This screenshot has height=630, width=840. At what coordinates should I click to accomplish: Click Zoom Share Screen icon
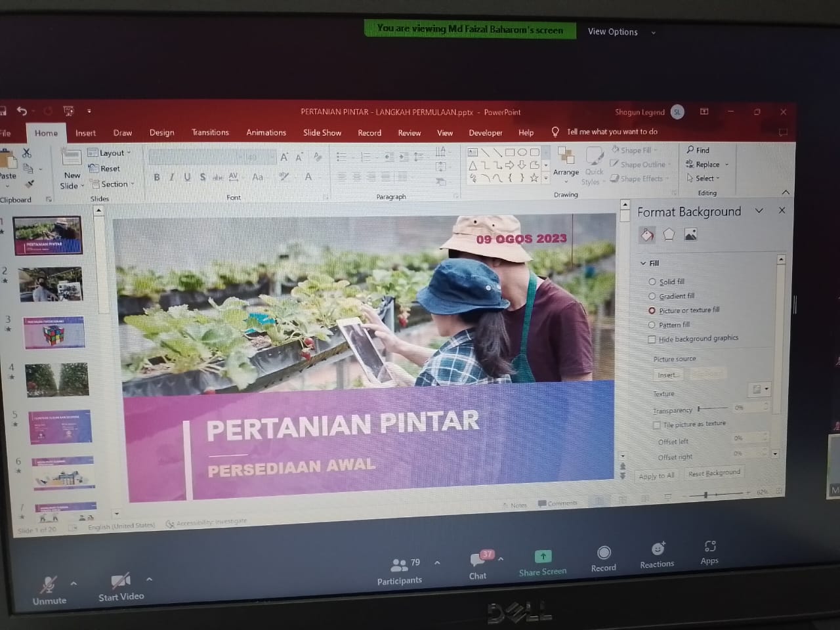tap(543, 556)
